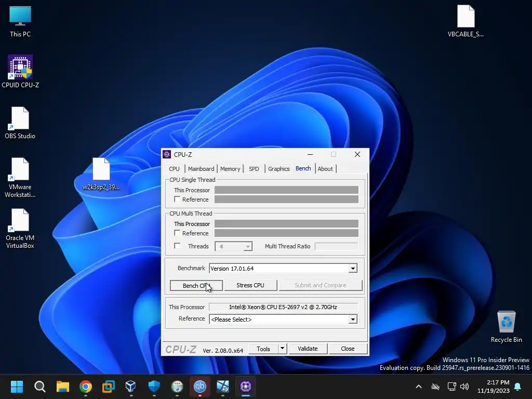Image resolution: width=532 pixels, height=399 pixels.
Task: Open the taskbar clock and date
Action: coord(494,387)
